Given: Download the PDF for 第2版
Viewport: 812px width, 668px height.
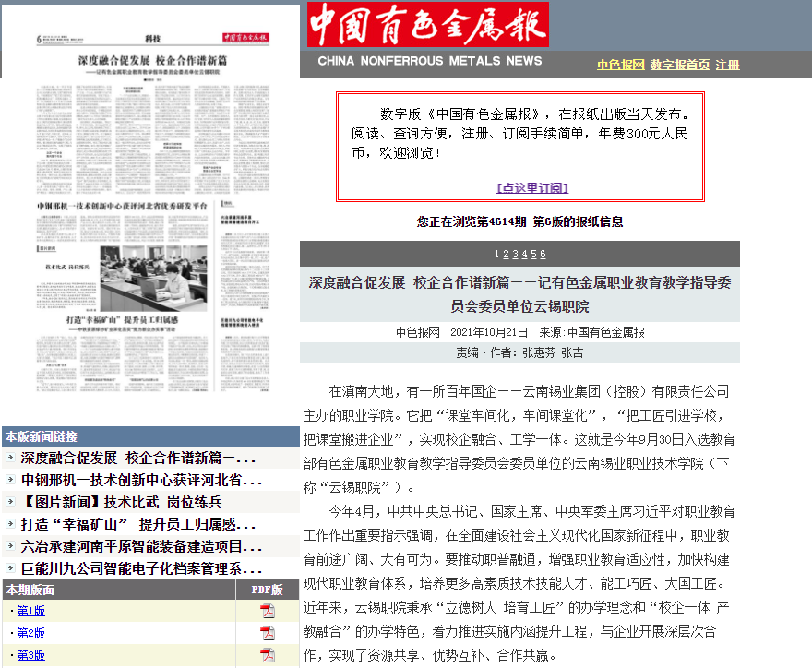Looking at the screenshot, I should 268,633.
